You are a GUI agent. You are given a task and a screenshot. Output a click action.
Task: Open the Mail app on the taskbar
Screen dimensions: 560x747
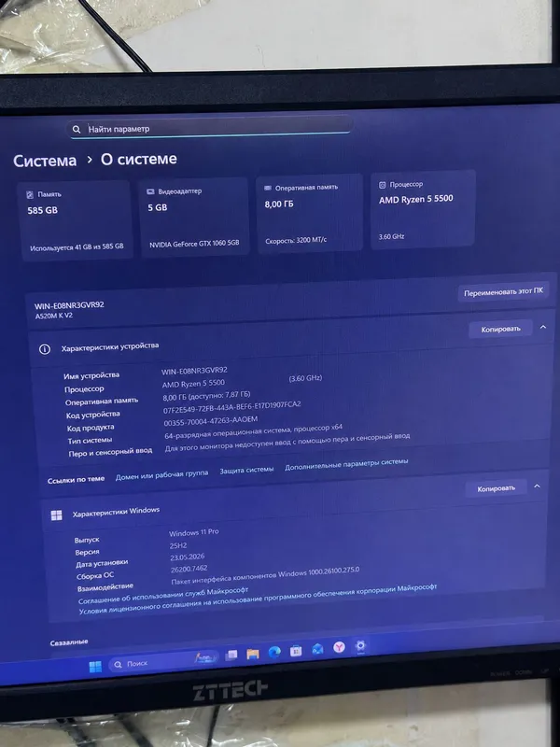click(x=317, y=648)
